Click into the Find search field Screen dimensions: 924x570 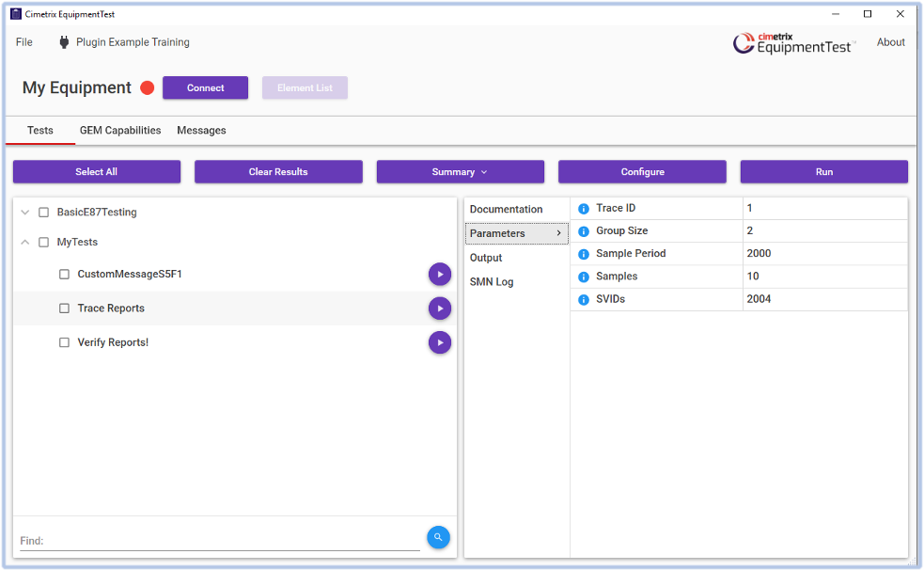pos(220,541)
